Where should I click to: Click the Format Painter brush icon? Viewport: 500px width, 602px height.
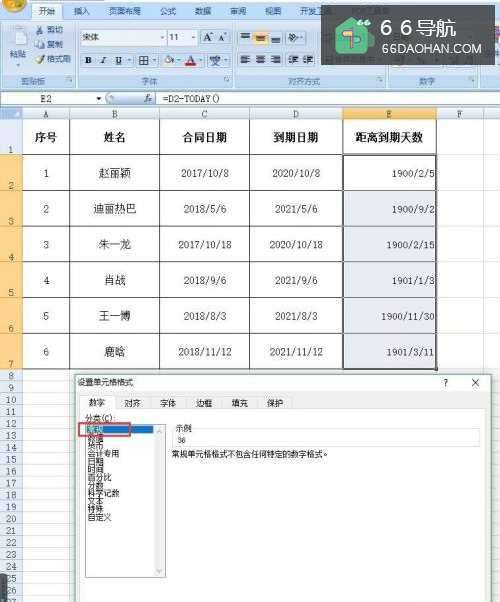[x=40, y=59]
